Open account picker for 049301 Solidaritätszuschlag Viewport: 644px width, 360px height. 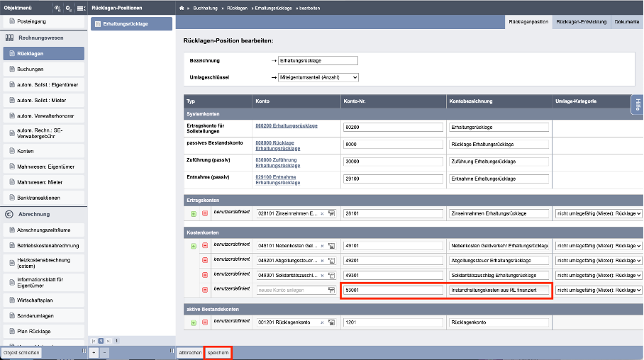coord(331,276)
